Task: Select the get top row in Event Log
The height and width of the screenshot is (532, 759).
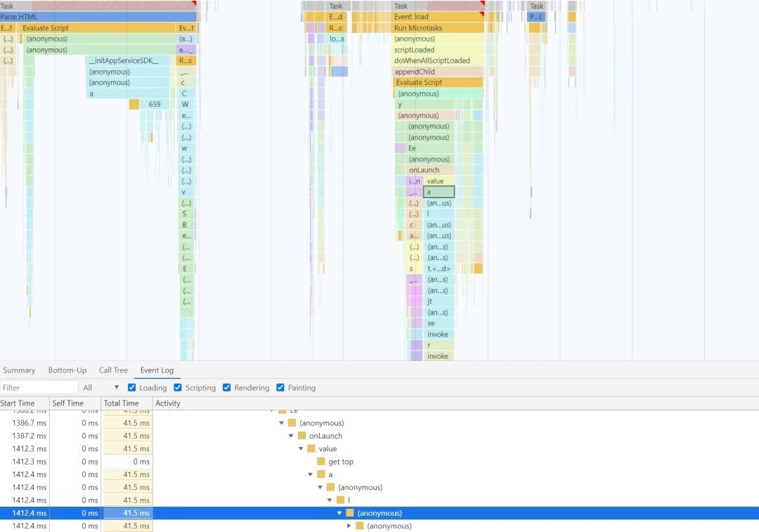Action: click(x=379, y=462)
